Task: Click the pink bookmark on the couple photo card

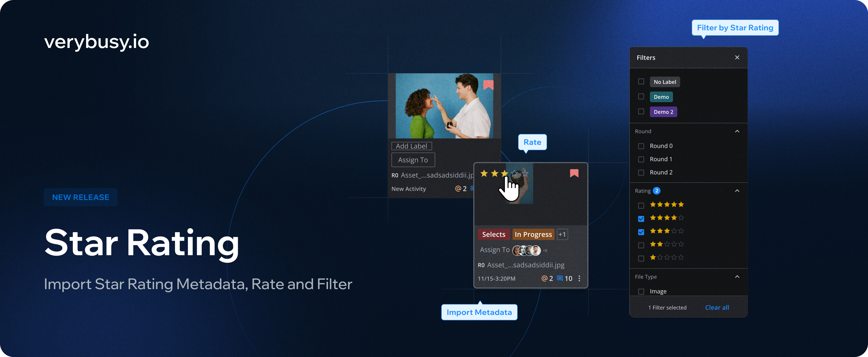Action: click(488, 85)
